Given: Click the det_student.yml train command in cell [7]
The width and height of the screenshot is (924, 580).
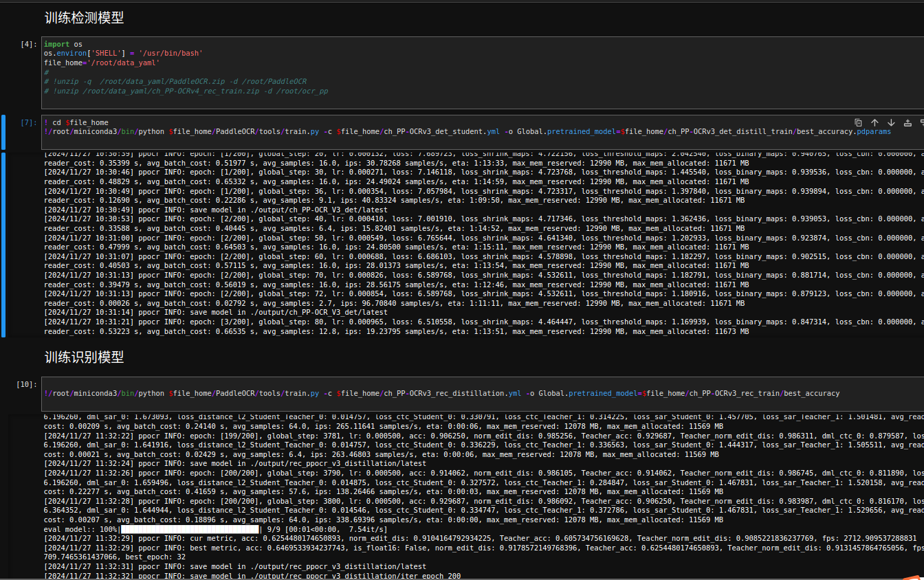Looking at the screenshot, I should [467, 131].
